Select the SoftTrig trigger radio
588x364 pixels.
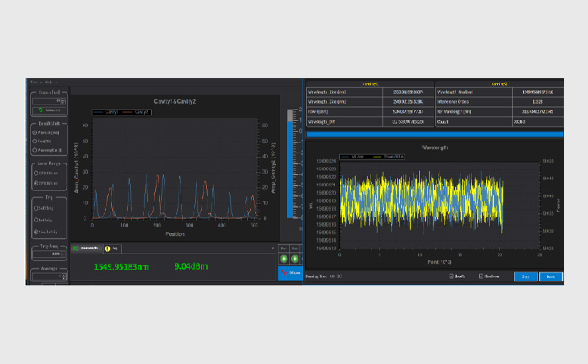pyautogui.click(x=36, y=208)
